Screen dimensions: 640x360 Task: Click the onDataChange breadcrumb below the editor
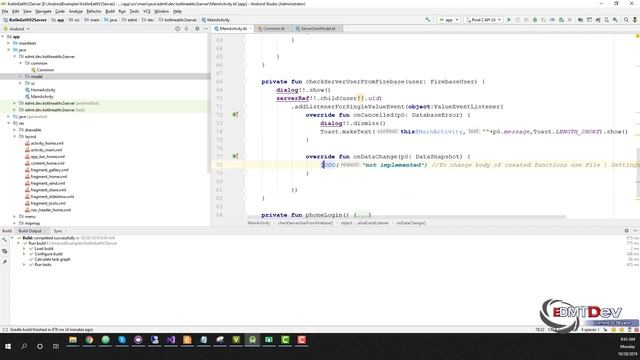coord(411,223)
